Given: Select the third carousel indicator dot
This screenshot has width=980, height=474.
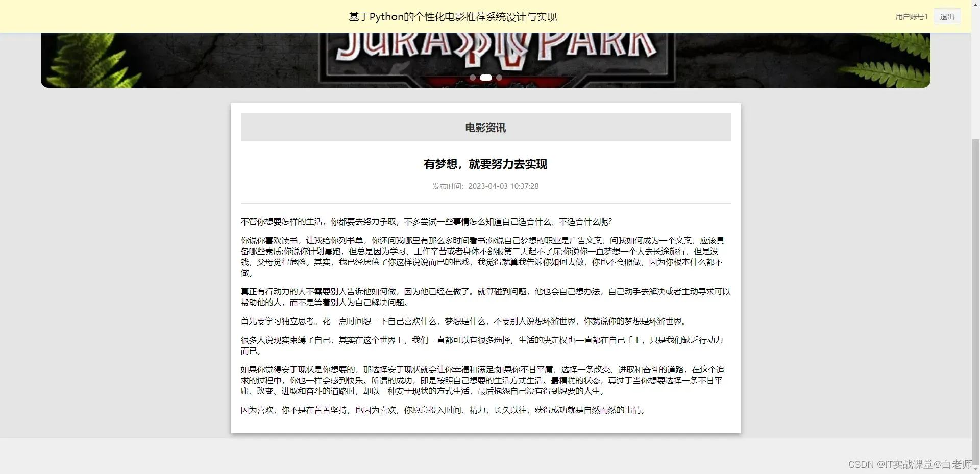Looking at the screenshot, I should tap(499, 77).
